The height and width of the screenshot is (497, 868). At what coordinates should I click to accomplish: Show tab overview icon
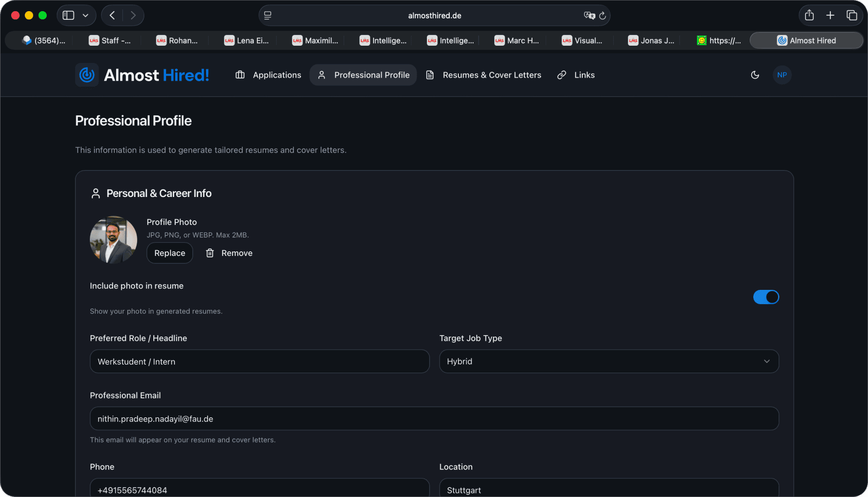[852, 15]
